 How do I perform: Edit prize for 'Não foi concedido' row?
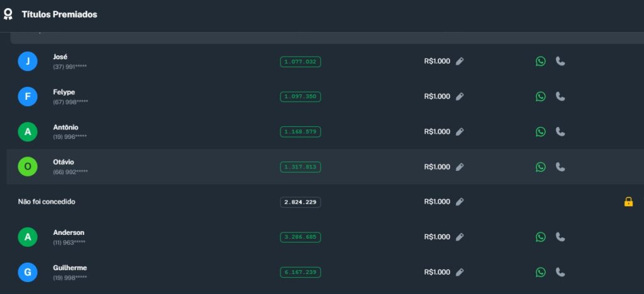[x=460, y=202]
